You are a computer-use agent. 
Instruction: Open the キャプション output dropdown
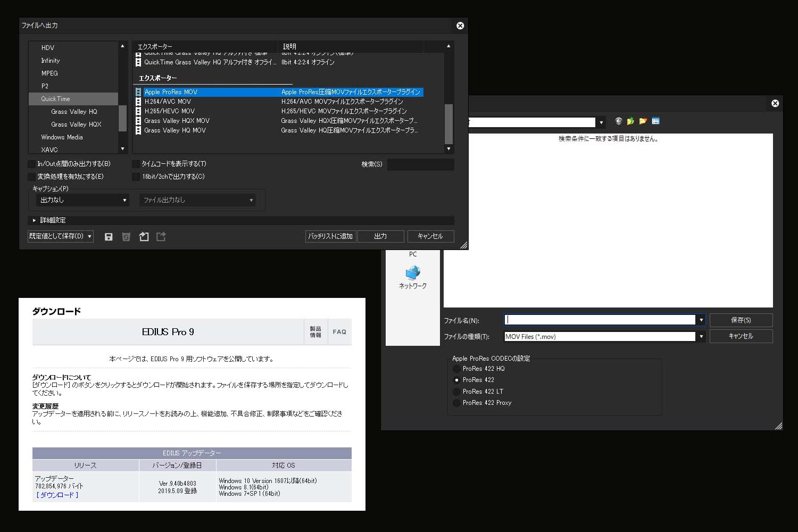(x=82, y=200)
